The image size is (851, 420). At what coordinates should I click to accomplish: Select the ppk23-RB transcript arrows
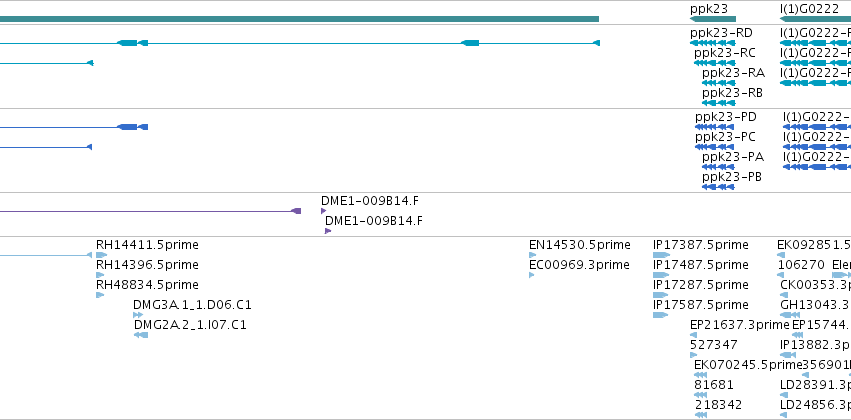tap(719, 103)
